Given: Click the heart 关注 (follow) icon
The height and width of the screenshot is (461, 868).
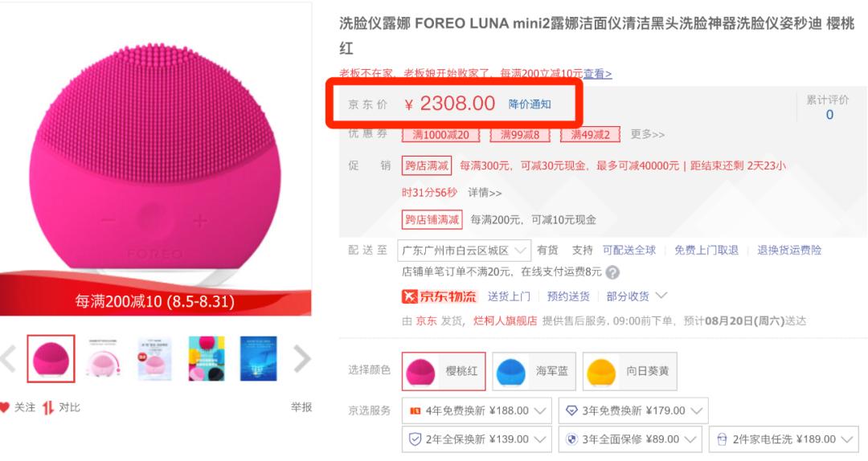Looking at the screenshot, I should click(5, 407).
